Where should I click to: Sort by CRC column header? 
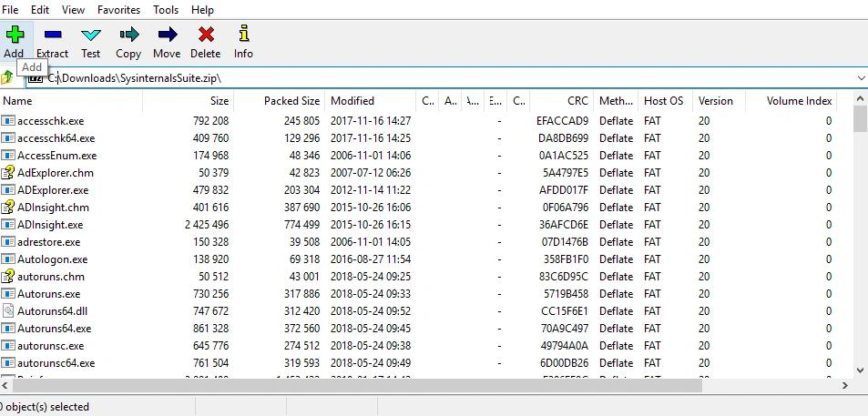point(561,101)
